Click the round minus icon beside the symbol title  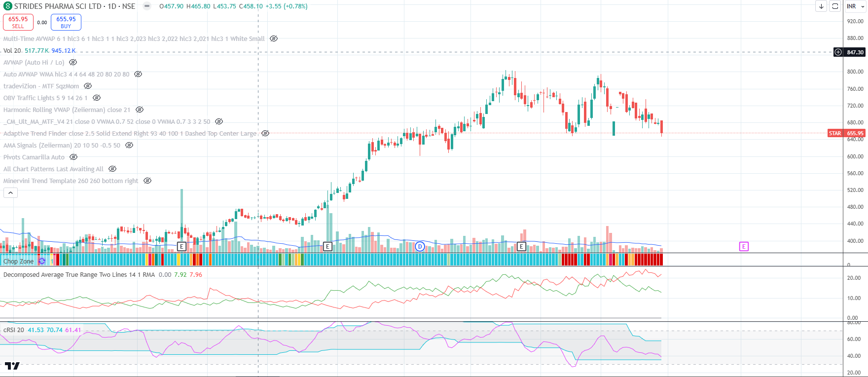pyautogui.click(x=147, y=6)
